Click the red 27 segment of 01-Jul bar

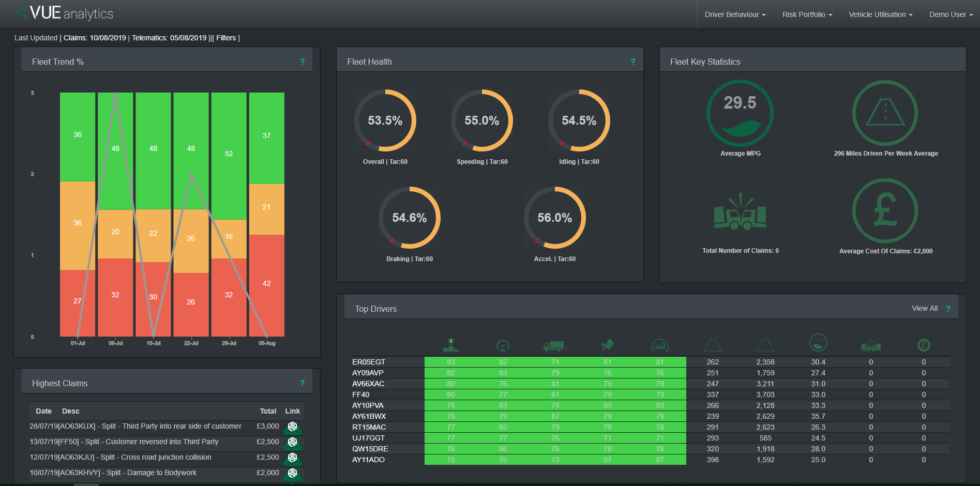[x=78, y=303]
